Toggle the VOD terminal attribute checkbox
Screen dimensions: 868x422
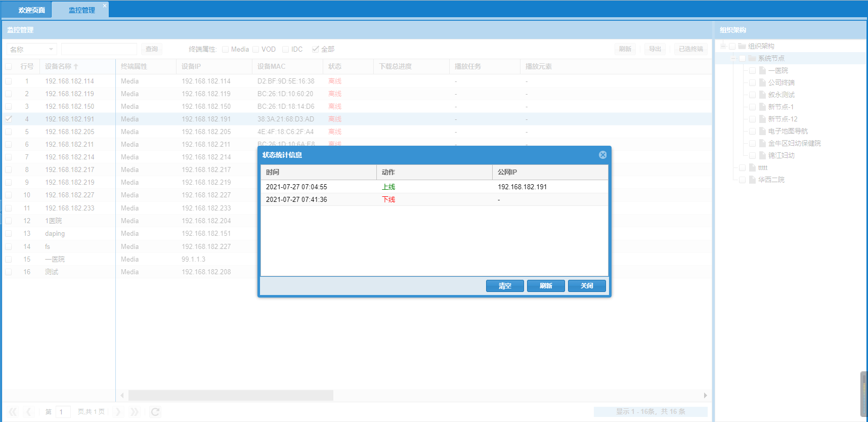256,49
